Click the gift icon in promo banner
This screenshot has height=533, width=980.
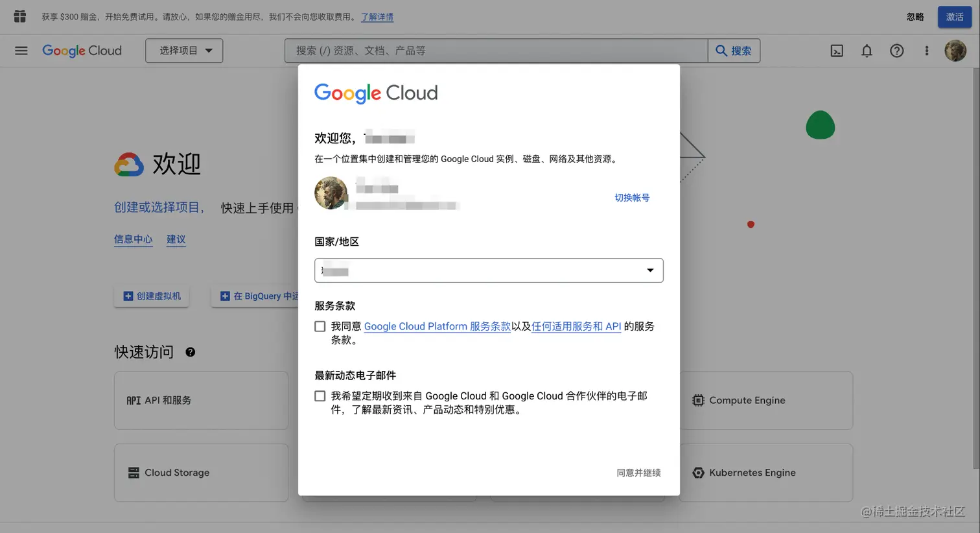click(x=19, y=16)
